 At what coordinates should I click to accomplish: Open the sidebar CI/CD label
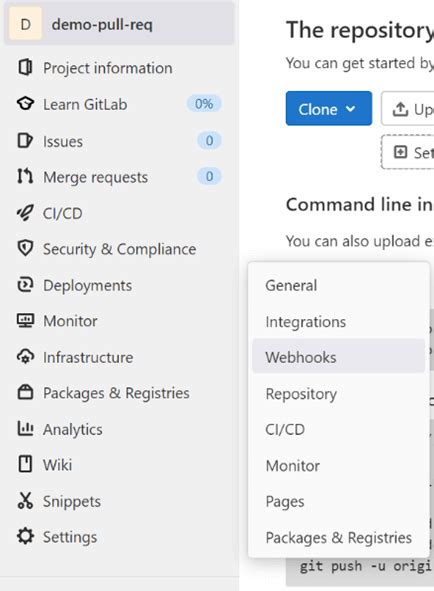63,214
